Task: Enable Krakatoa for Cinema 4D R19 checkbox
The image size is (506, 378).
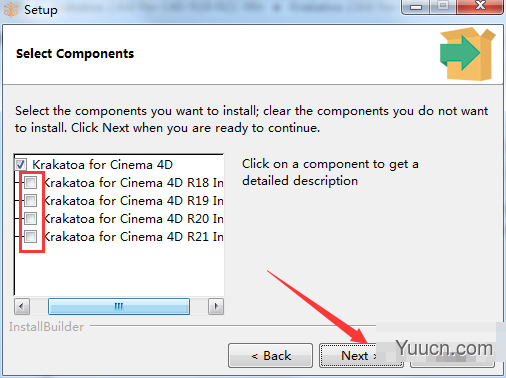Action: coord(31,200)
